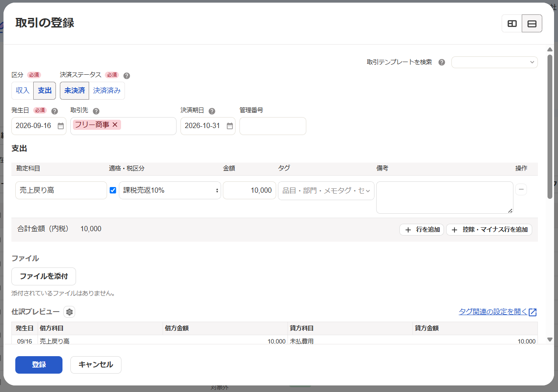Open 取引テンプレートを検索 dropdown
Screen dimensions: 558x392
click(x=495, y=62)
